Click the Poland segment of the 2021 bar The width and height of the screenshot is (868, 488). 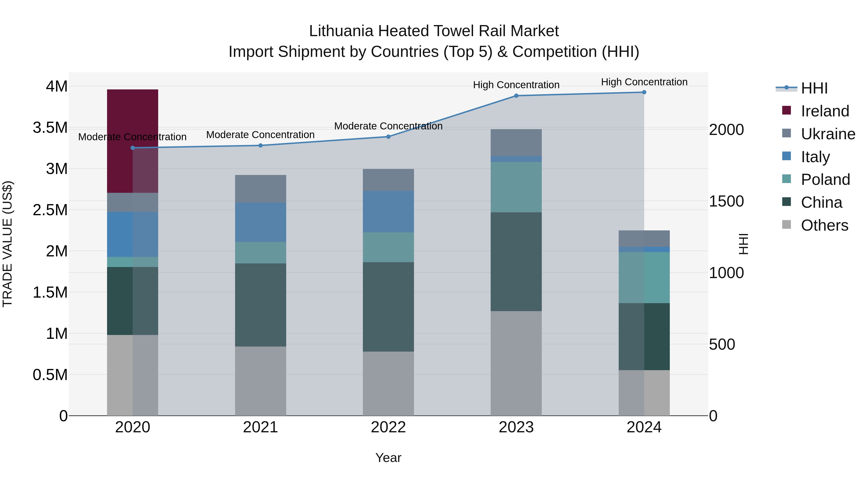[260, 253]
